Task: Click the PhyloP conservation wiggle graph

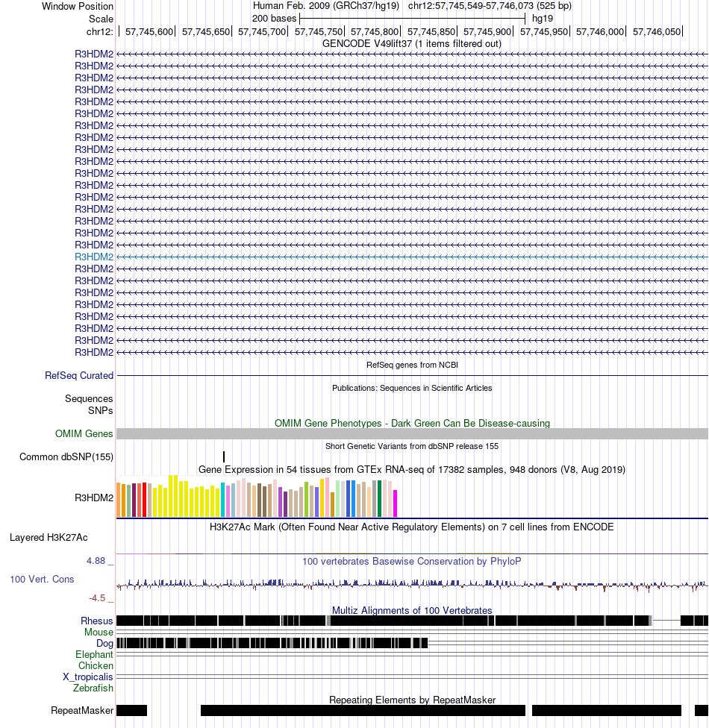Action: 412,585
